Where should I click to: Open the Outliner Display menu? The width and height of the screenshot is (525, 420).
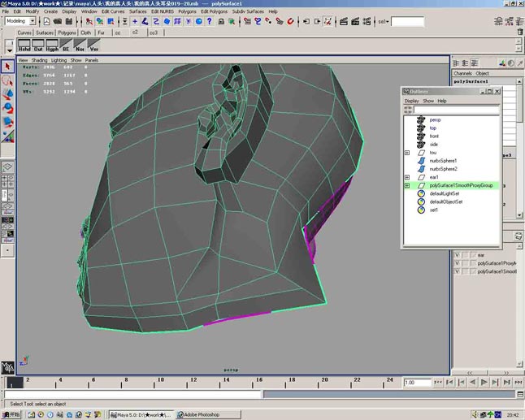[x=411, y=101]
